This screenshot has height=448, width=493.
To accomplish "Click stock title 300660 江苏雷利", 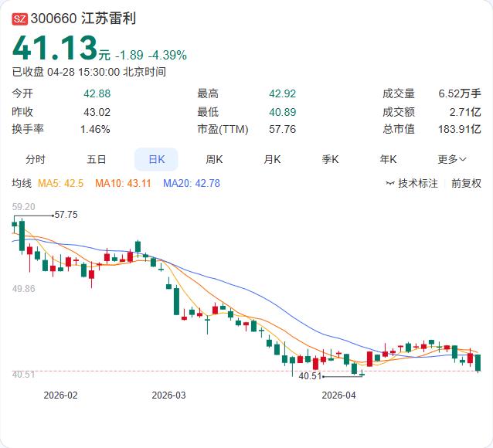I will 83,19.
